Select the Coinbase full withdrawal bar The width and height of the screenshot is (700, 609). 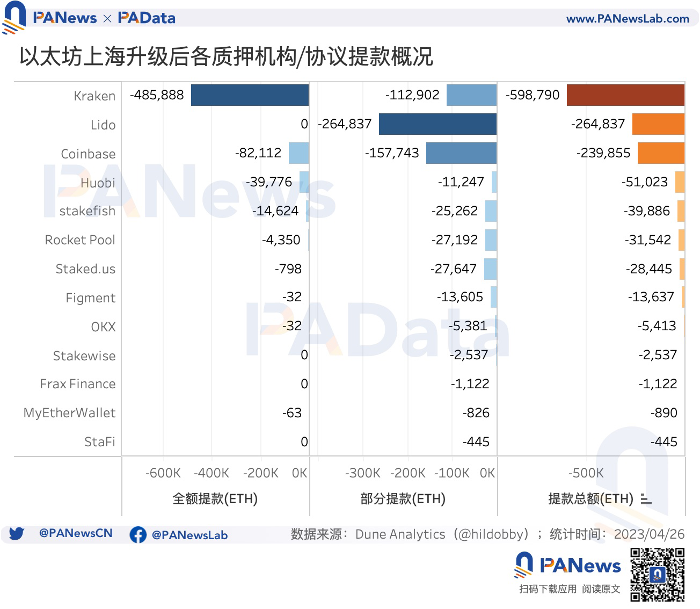298,153
